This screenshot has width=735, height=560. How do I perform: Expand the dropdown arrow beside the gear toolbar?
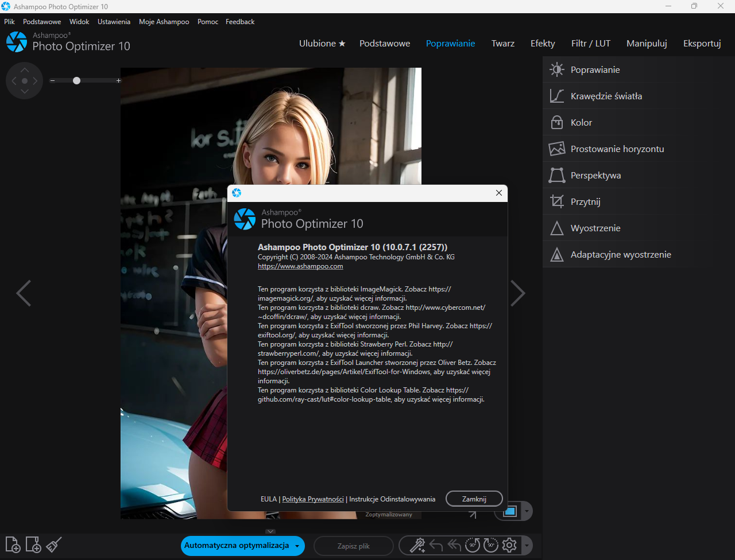coord(527,546)
